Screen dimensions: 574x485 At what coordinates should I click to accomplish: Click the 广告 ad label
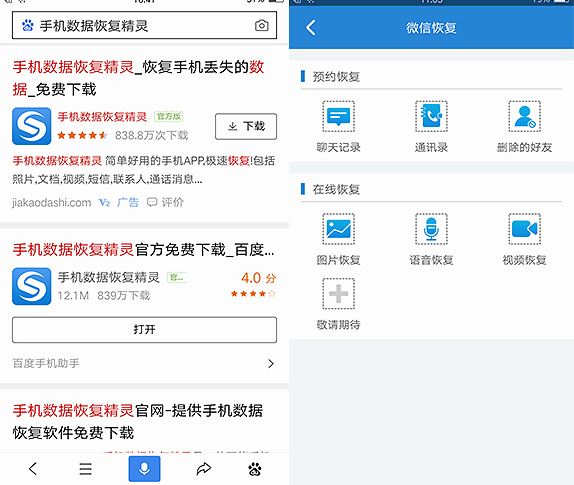click(128, 202)
